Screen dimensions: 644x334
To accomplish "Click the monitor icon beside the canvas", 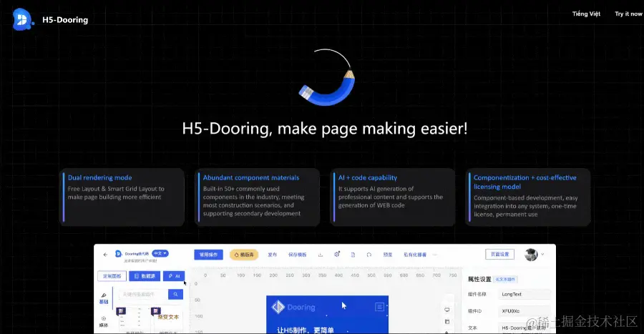I will (447, 310).
